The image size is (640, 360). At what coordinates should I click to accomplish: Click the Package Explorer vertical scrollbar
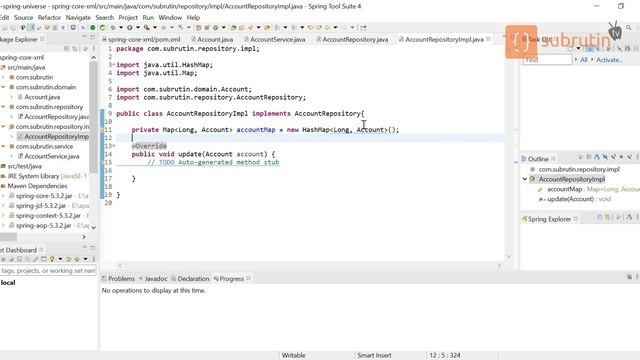point(93,118)
